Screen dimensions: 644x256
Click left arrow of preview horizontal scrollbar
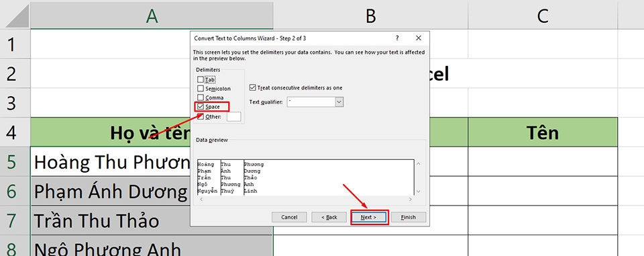(201, 199)
